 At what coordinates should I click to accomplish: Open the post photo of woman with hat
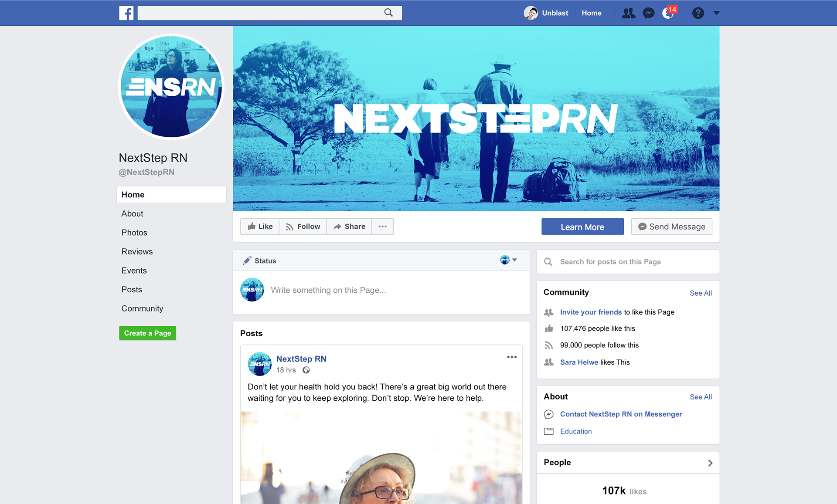381,458
